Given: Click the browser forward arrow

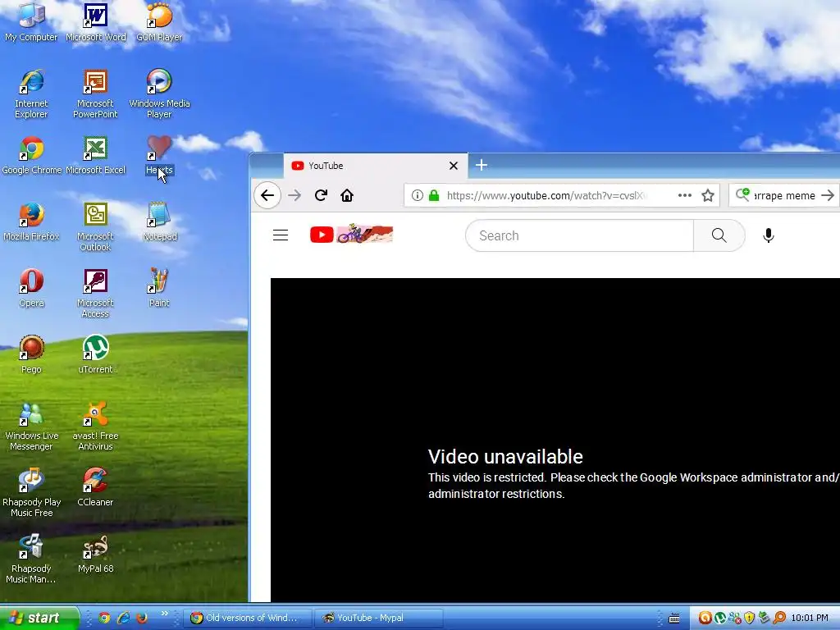Looking at the screenshot, I should 294,195.
